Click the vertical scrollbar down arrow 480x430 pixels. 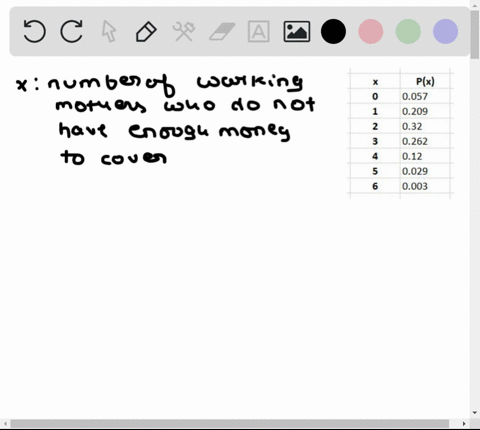point(475,413)
